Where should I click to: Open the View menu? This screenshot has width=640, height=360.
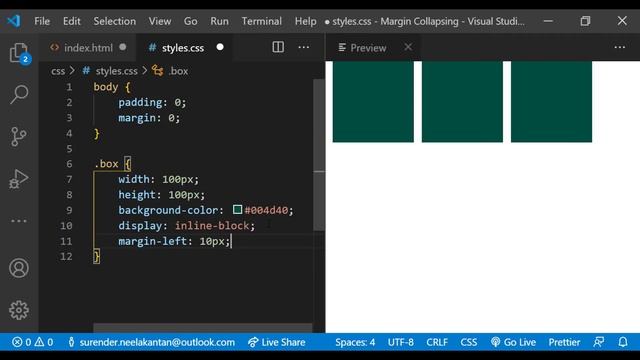[x=160, y=21]
